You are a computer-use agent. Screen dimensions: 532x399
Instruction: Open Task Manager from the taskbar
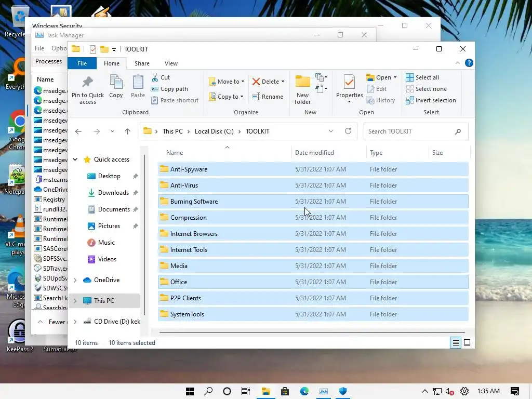tap(324, 391)
